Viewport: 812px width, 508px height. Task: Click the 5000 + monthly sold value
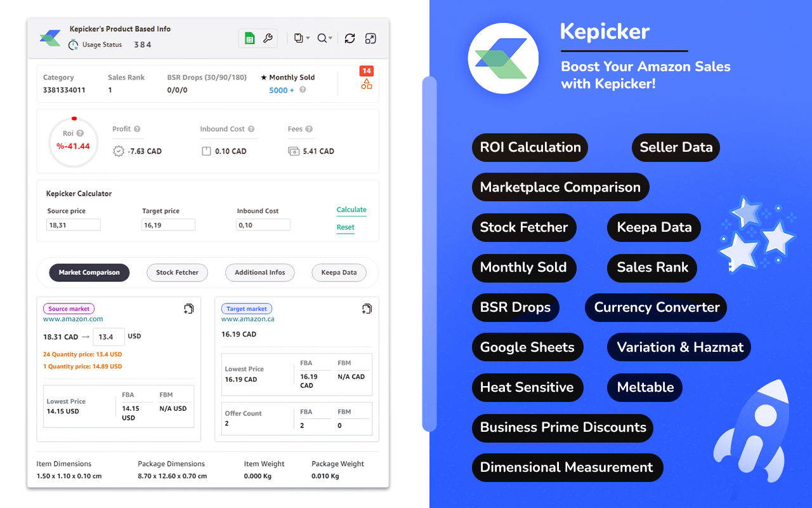(282, 90)
